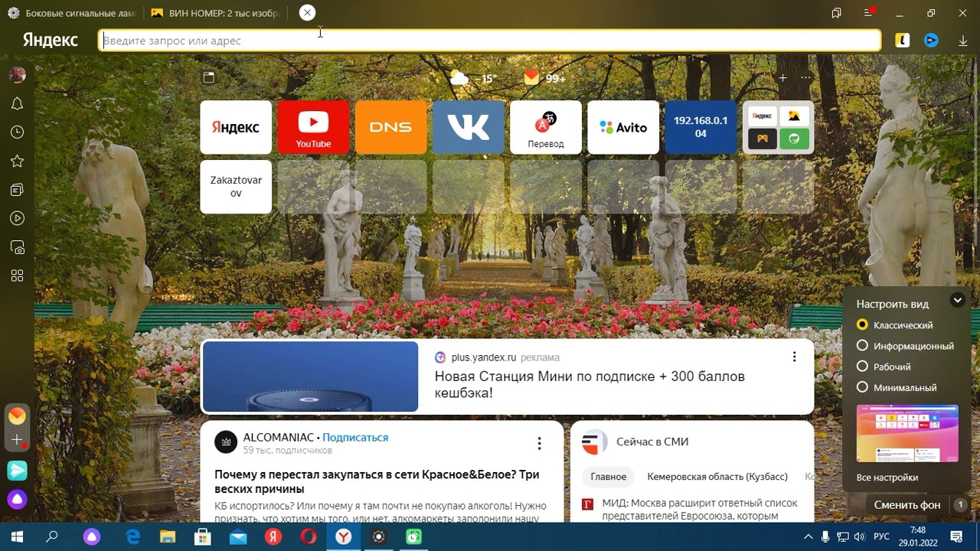Open the tab groups icon above tiles
Viewport: 980px width, 551px height.
208,77
